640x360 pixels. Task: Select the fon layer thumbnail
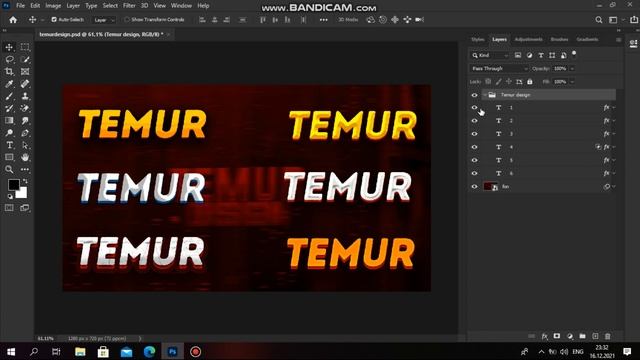click(491, 187)
